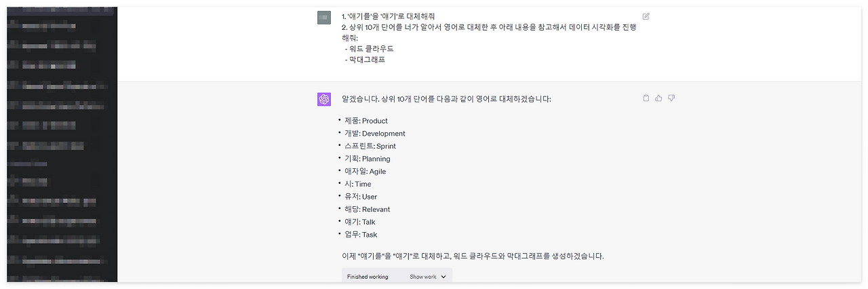Screen dimensions: 868x289
Task: Give the response a thumbs down
Action: point(671,98)
